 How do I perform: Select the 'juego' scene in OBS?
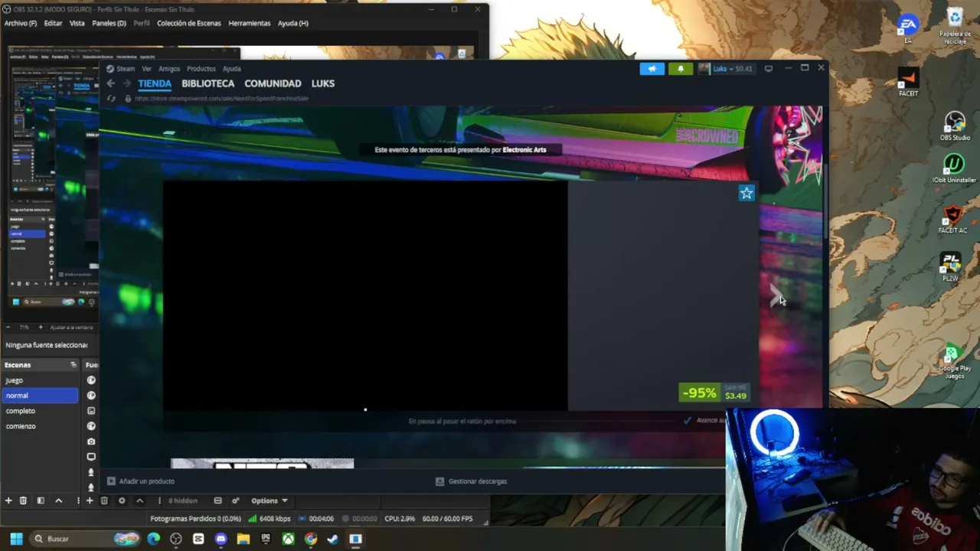(x=40, y=380)
